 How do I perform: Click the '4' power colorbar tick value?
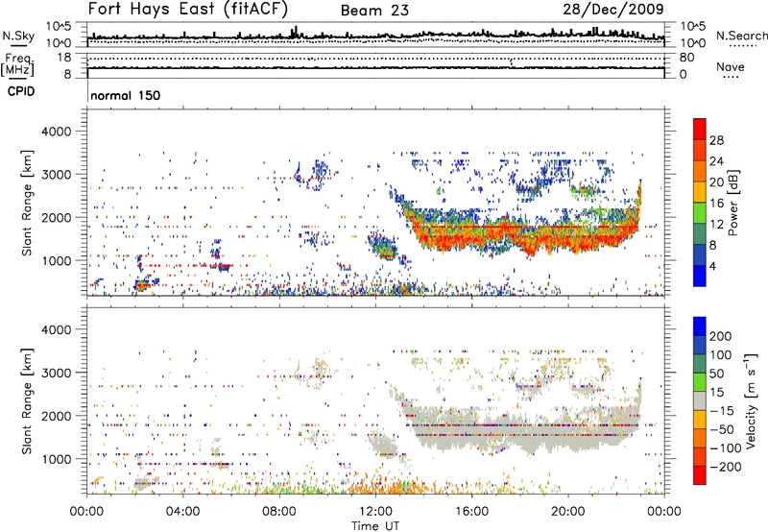[713, 266]
